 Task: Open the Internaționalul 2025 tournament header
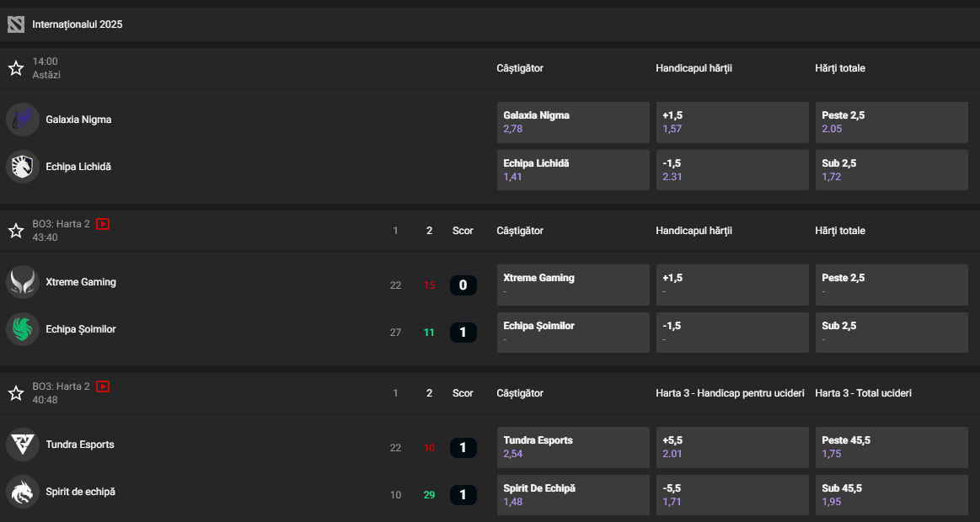(x=490, y=24)
